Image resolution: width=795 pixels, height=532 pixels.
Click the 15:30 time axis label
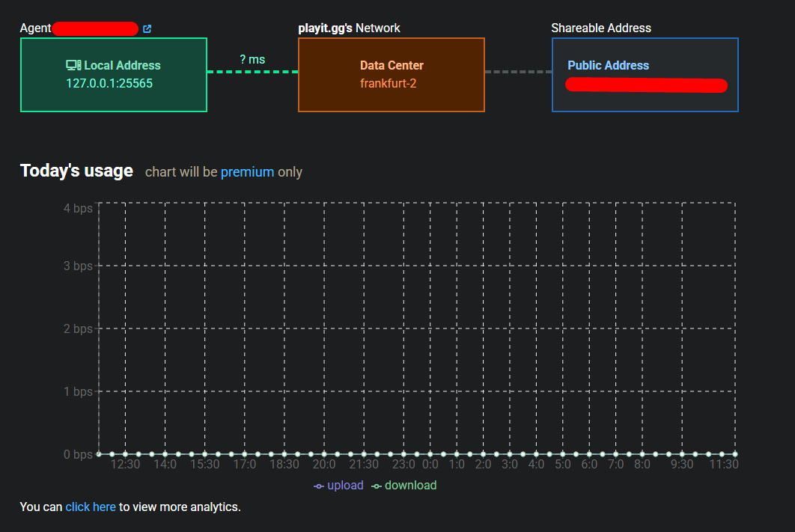pyautogui.click(x=205, y=465)
